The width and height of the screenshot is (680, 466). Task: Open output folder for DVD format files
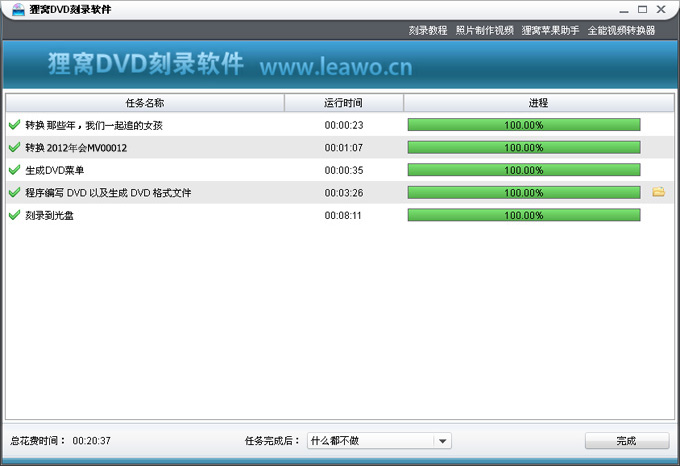658,192
